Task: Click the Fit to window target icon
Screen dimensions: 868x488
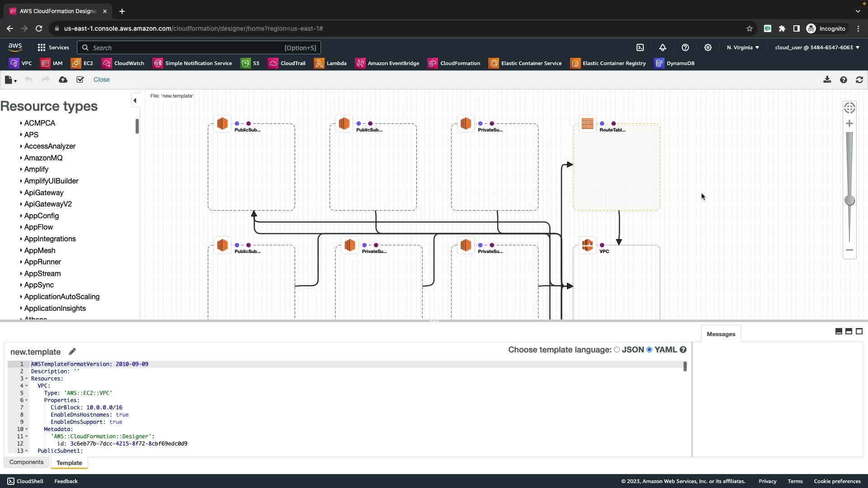Action: point(849,108)
